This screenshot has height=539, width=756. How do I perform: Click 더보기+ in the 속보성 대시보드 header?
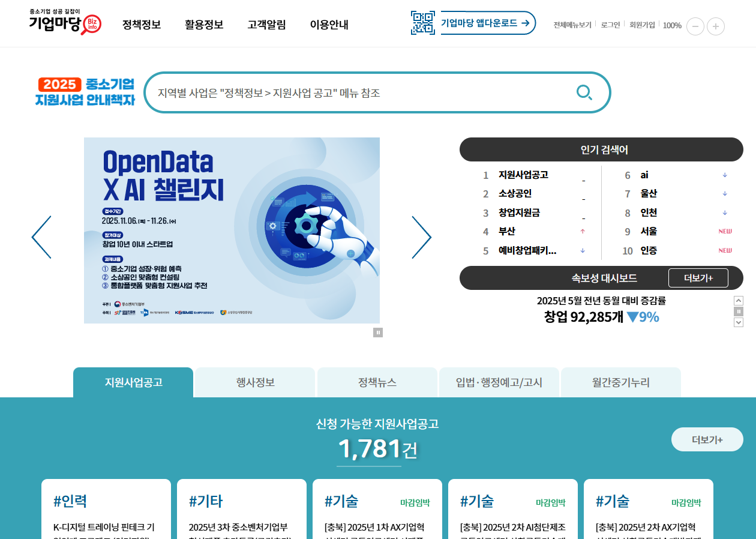click(698, 278)
